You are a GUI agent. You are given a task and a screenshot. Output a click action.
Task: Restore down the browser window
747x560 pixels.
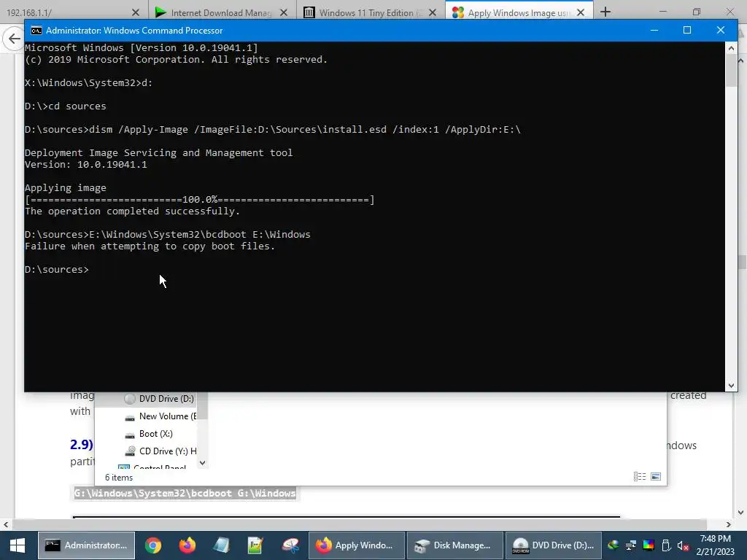click(x=697, y=12)
